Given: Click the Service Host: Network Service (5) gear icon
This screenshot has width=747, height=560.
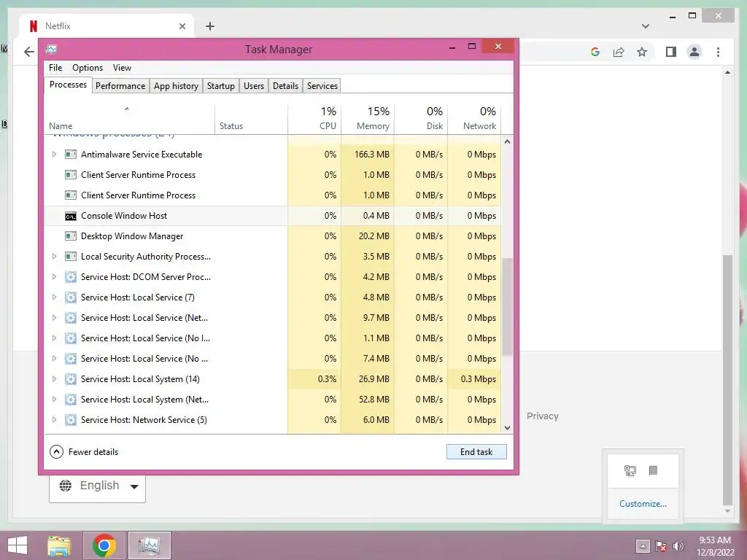Looking at the screenshot, I should [71, 420].
